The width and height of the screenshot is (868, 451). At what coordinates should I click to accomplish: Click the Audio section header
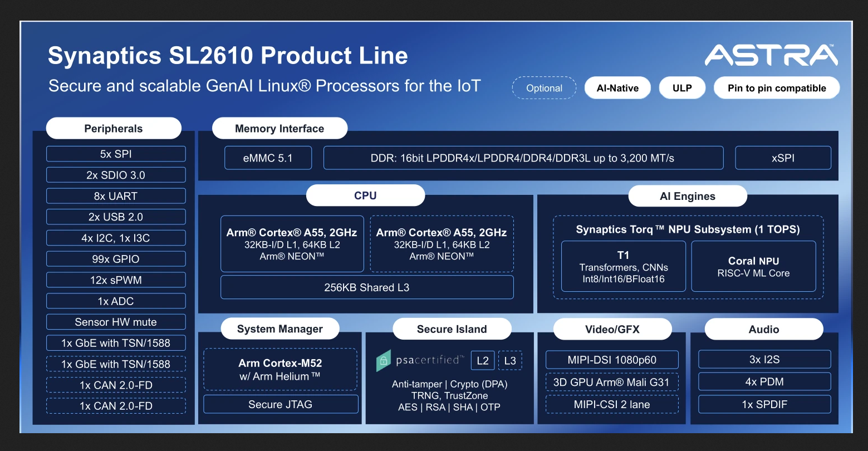764,329
